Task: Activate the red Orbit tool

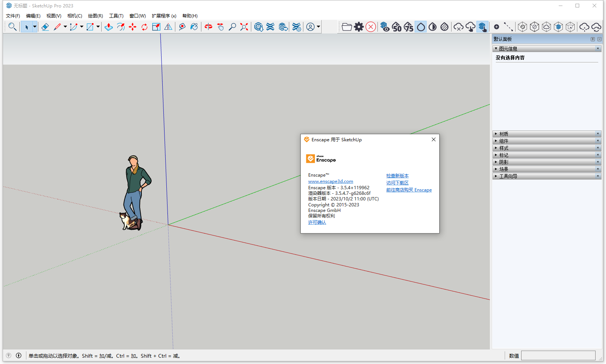Action: (x=208, y=27)
